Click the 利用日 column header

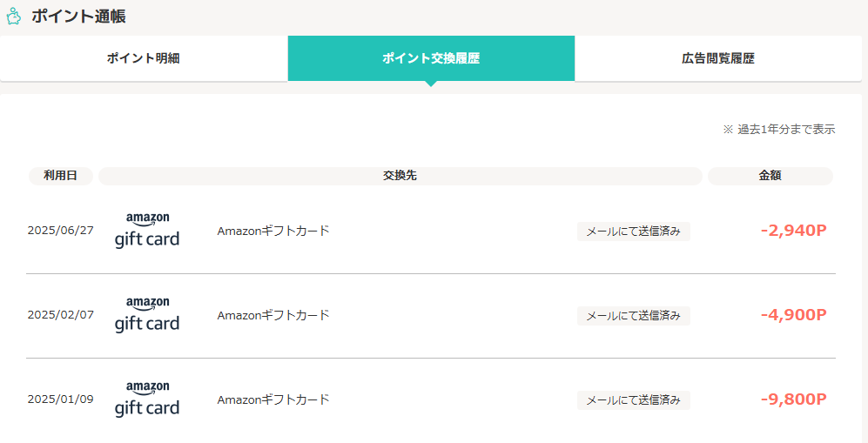coord(61,176)
